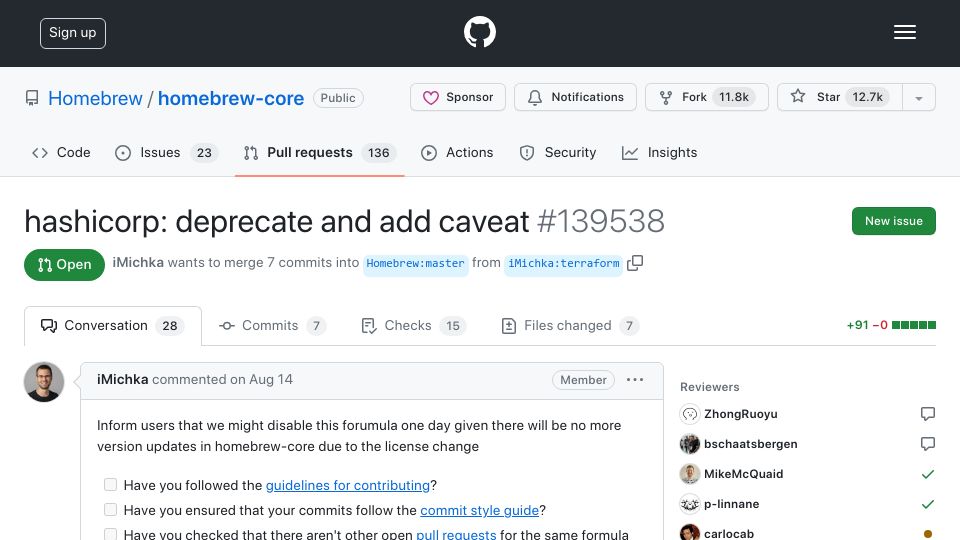Viewport: 960px width, 540px height.
Task: Click the Member badge on the comment
Action: [x=583, y=380]
